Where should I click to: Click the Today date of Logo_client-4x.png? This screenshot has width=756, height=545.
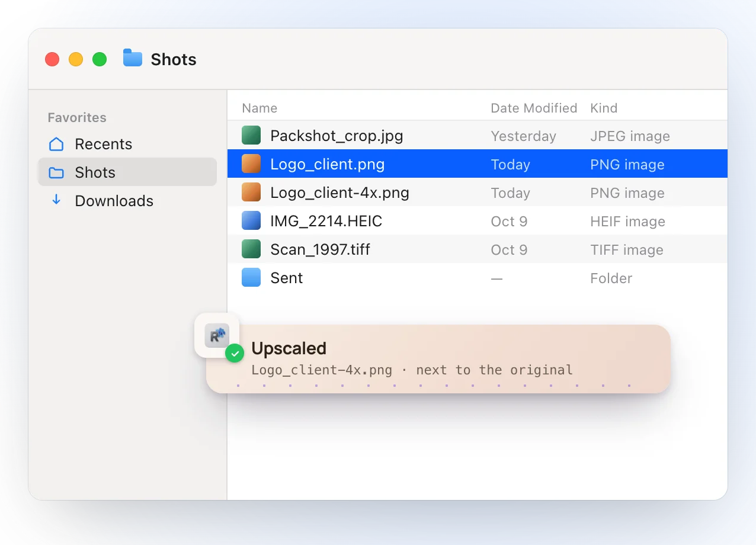[511, 193]
